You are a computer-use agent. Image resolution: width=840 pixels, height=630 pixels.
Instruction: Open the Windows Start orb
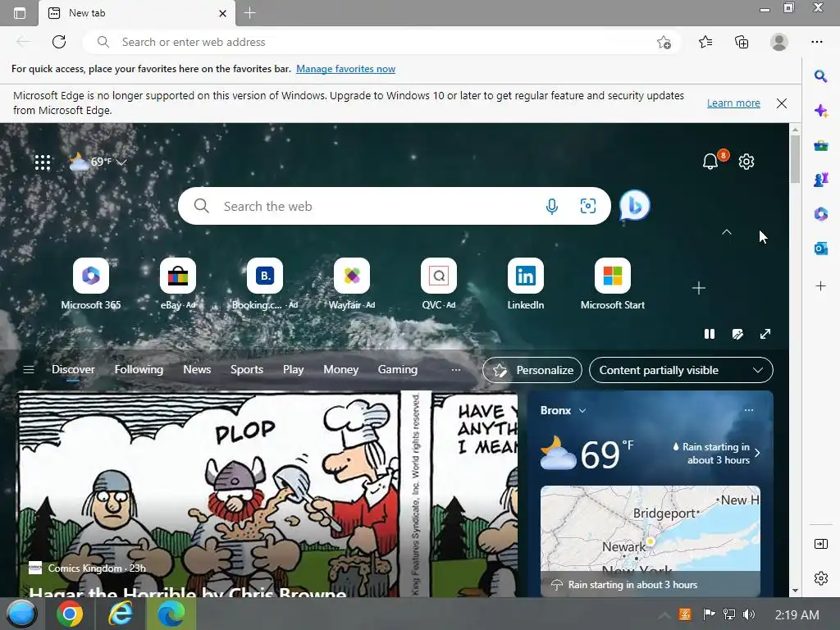(x=22, y=614)
